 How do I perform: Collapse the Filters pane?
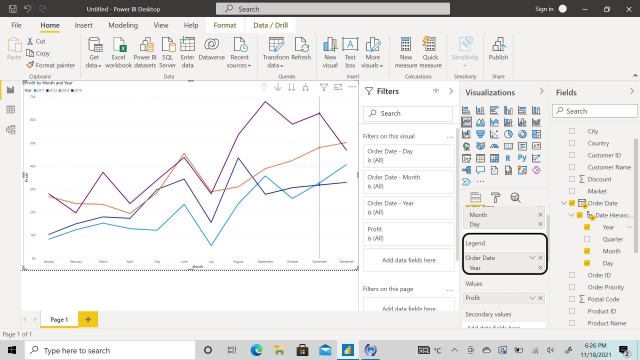pos(451,91)
